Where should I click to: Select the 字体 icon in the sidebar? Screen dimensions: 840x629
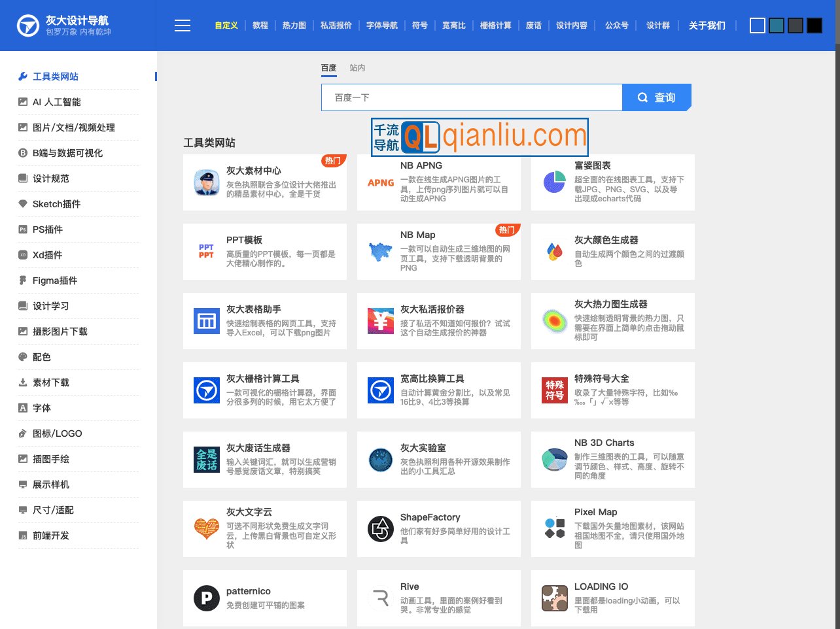22,408
